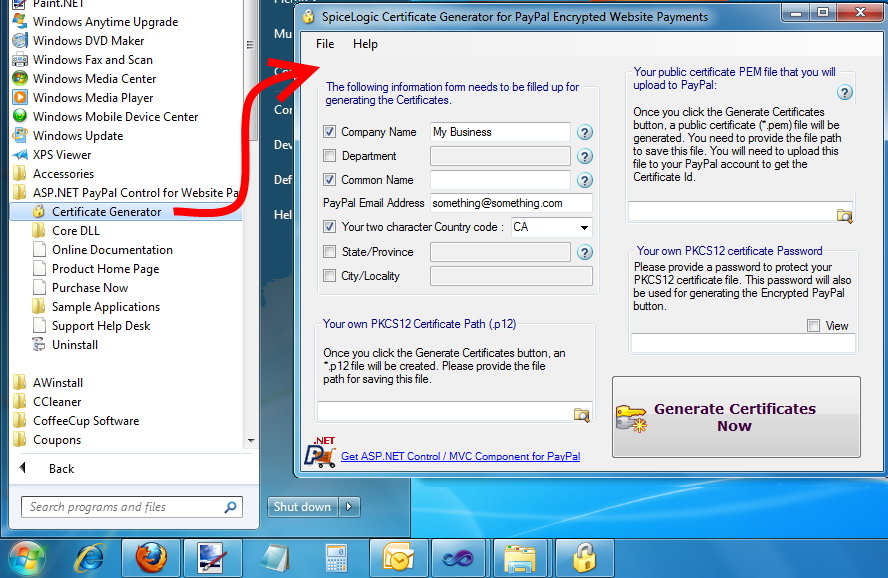888x578 pixels.
Task: Browse for PEM file save path
Action: (844, 216)
